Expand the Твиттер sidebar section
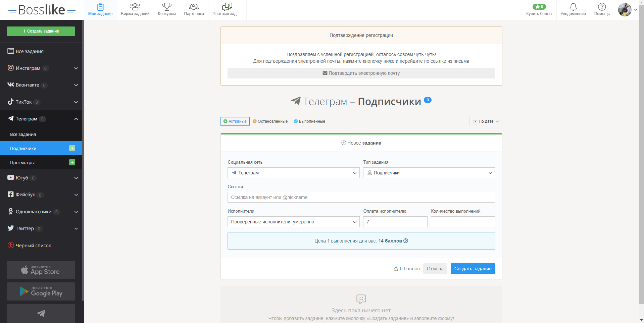 coord(76,228)
